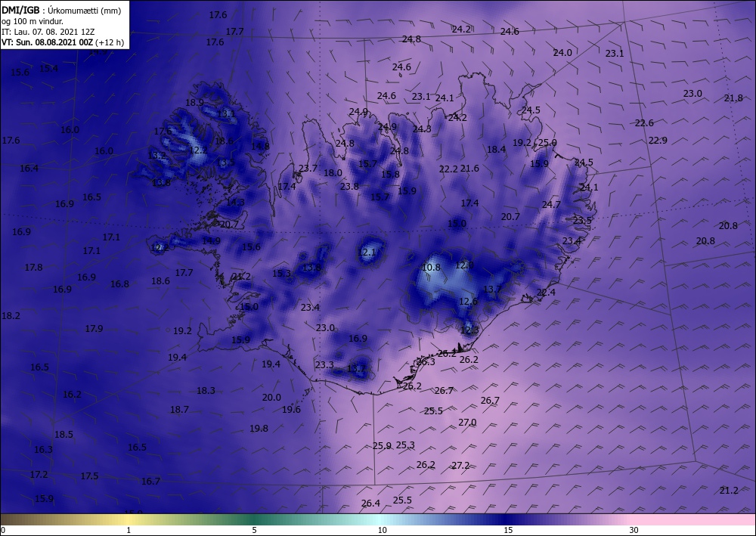Click the 22.4 value on the southeast coast
This screenshot has width=756, height=536.
coord(546,292)
